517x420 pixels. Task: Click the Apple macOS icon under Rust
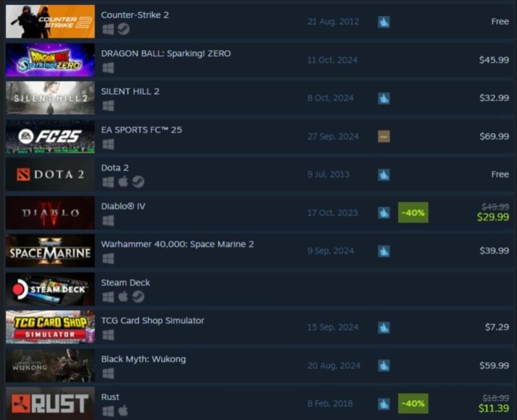[123, 411]
